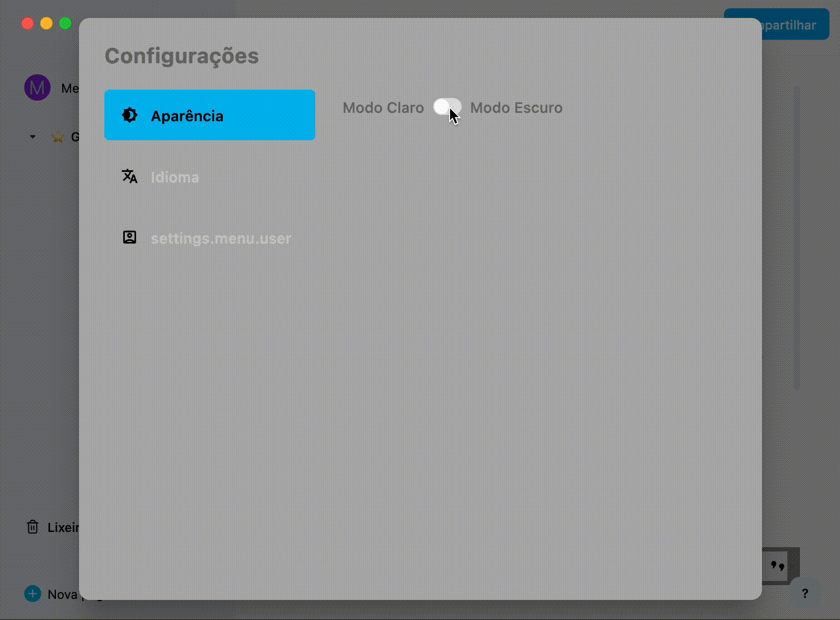Collapse the starred page tree arrow
Screen dimensions: 840x620
(33, 137)
